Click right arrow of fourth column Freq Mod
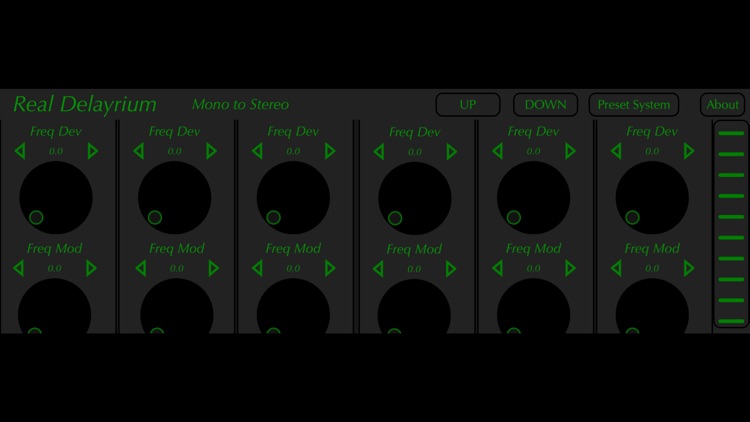The width and height of the screenshot is (750, 422). click(451, 269)
